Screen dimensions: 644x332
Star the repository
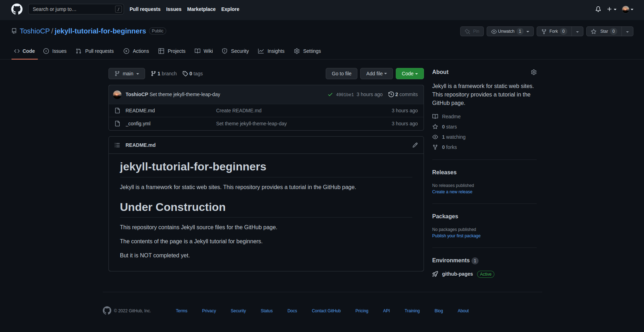coord(604,31)
